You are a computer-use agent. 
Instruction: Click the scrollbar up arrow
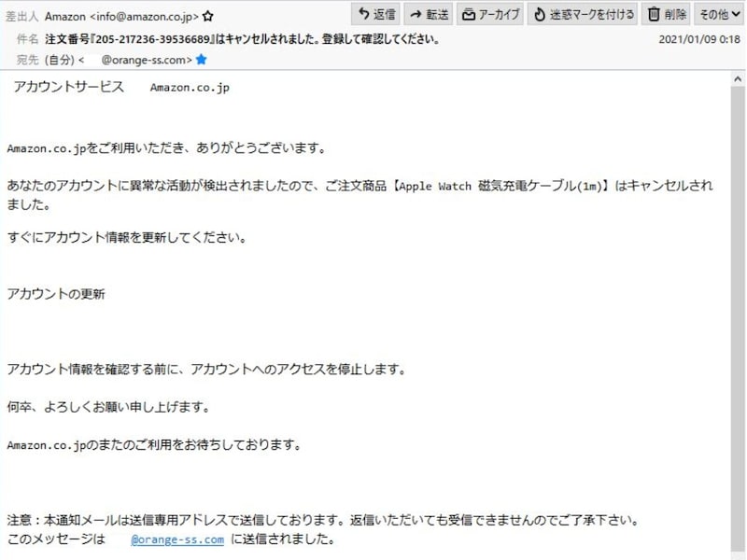[x=738, y=79]
